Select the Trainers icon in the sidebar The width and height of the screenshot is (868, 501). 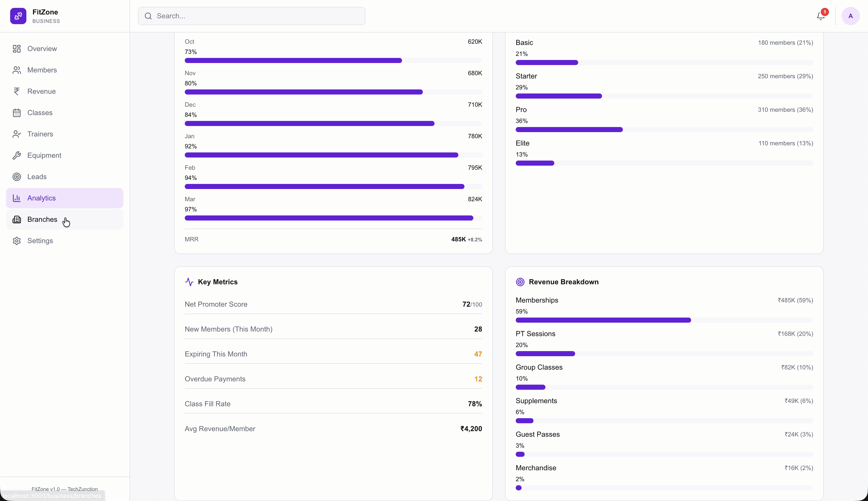click(17, 134)
